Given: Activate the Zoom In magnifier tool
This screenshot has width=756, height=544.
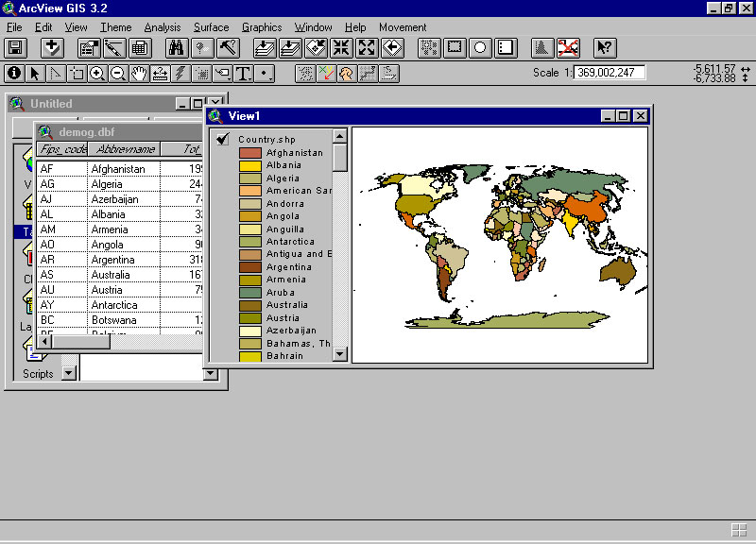Looking at the screenshot, I should (x=97, y=73).
